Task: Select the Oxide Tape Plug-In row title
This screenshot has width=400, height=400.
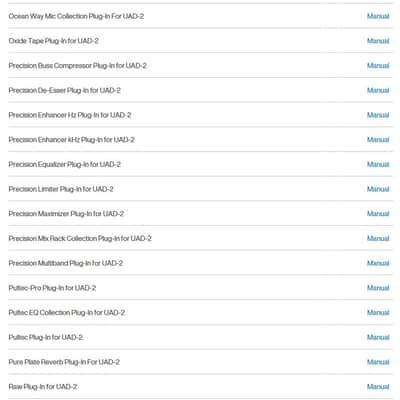Action: (x=53, y=41)
